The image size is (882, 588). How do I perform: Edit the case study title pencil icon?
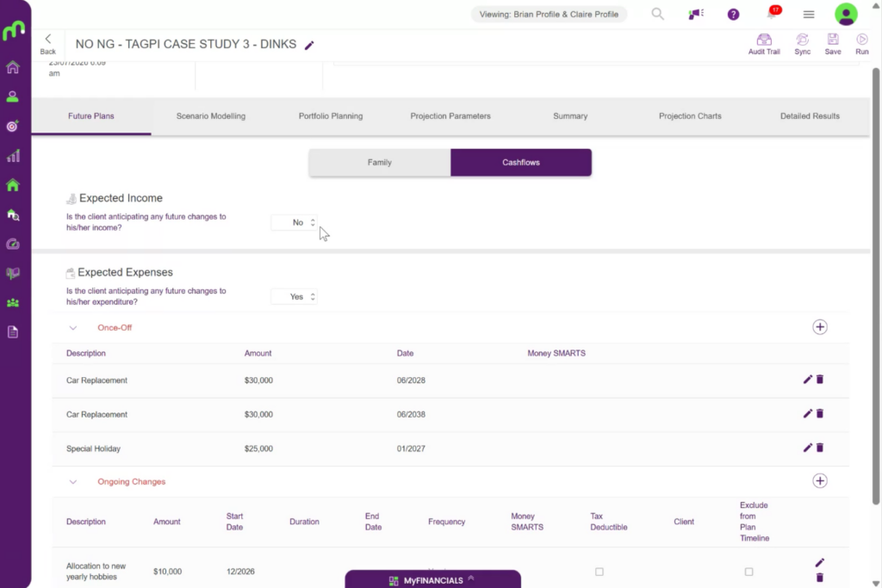pos(309,45)
